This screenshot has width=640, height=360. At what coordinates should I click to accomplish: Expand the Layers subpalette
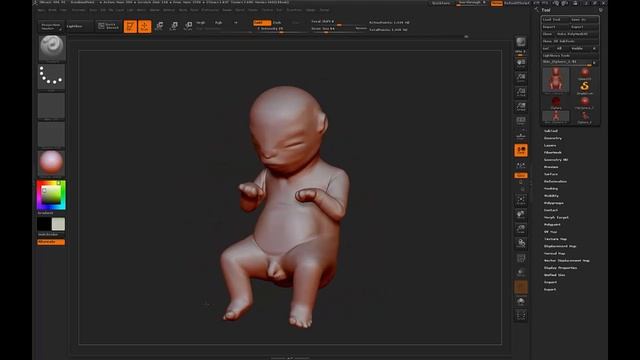(550, 145)
